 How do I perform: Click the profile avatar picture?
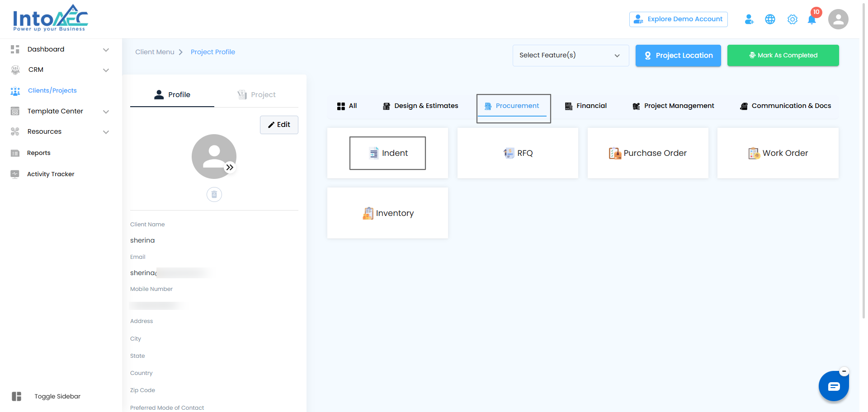214,156
